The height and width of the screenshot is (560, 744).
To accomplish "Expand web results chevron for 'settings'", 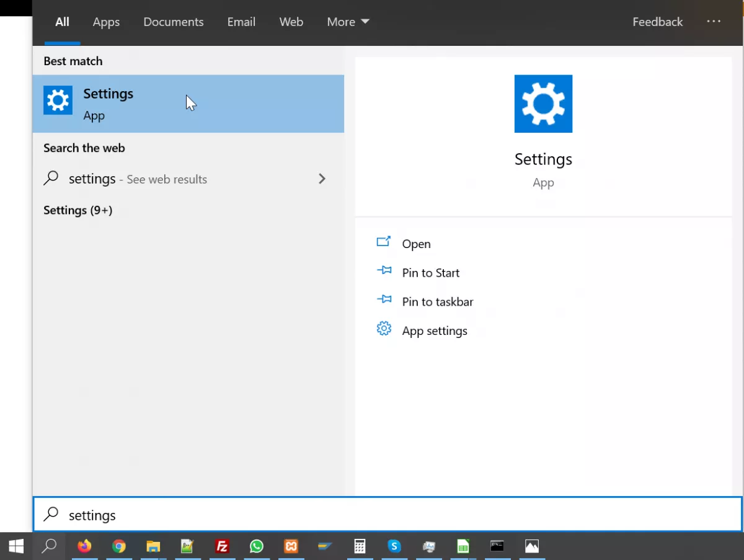I will point(322,179).
